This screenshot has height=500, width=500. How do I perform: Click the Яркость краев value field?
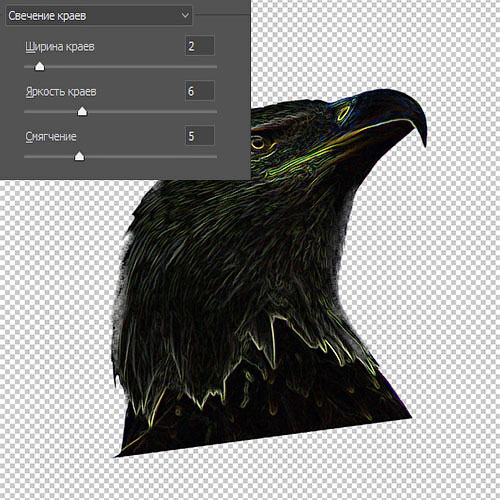point(199,91)
